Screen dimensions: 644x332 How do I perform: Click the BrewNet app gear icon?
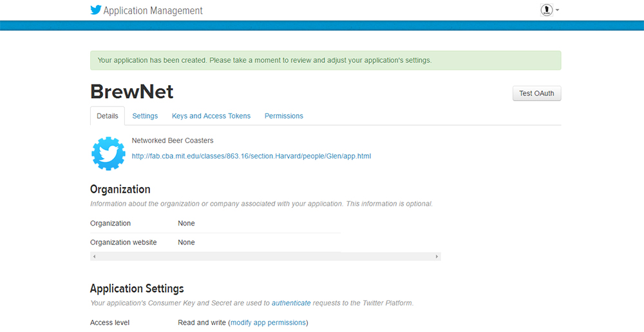108,153
